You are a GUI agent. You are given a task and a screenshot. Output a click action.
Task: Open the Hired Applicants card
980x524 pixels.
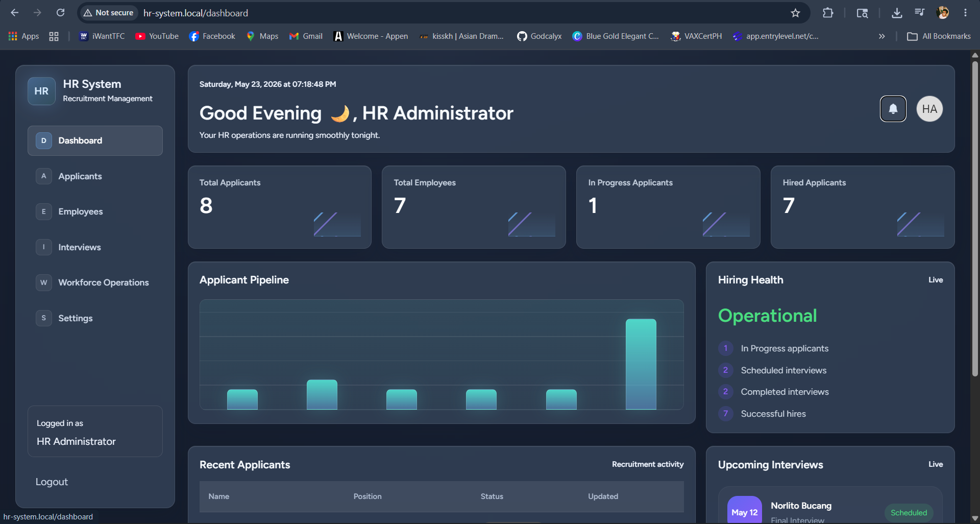pos(863,207)
